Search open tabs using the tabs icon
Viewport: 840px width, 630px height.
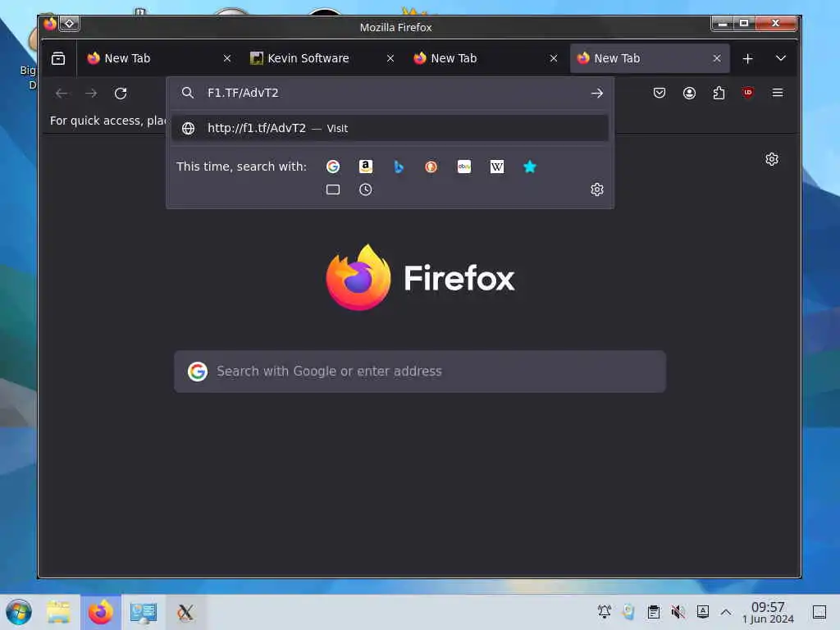[x=333, y=189]
